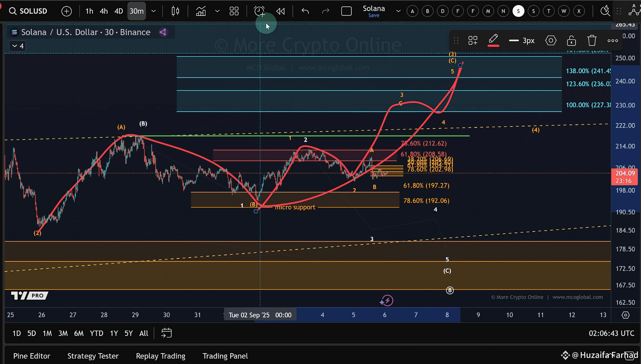The height and width of the screenshot is (364, 641).
Task: Undo the last chart action
Action: point(305,11)
